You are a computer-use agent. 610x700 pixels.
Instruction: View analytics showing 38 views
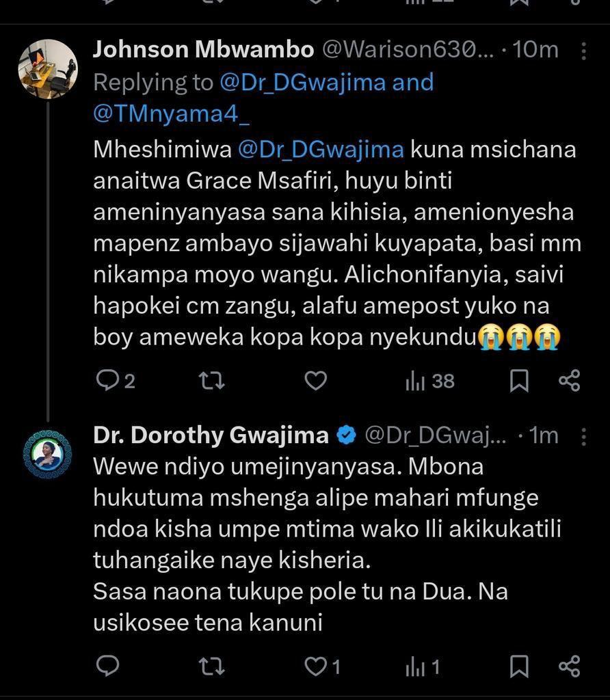(429, 381)
